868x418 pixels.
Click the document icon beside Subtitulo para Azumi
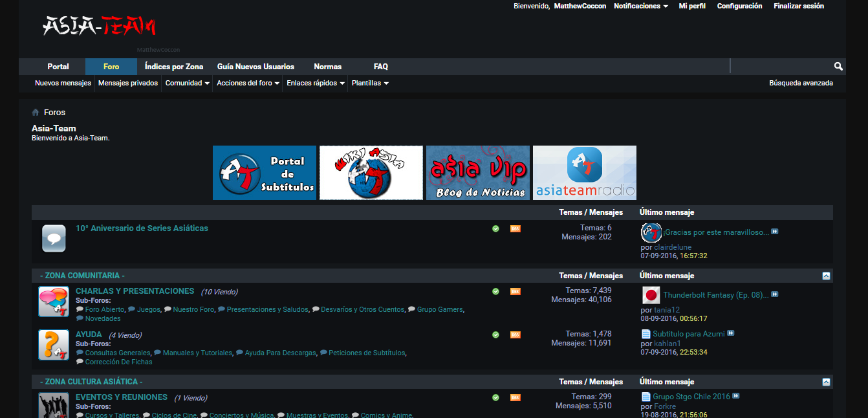pos(646,334)
